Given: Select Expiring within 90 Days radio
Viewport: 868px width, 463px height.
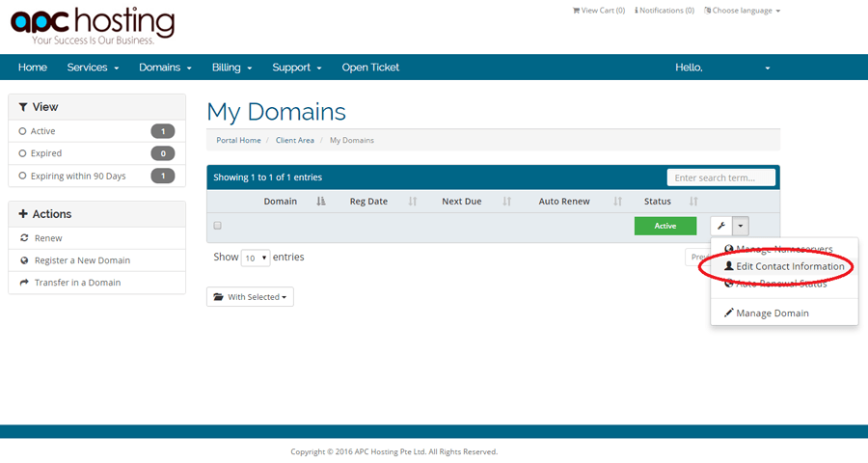Looking at the screenshot, I should (x=22, y=176).
